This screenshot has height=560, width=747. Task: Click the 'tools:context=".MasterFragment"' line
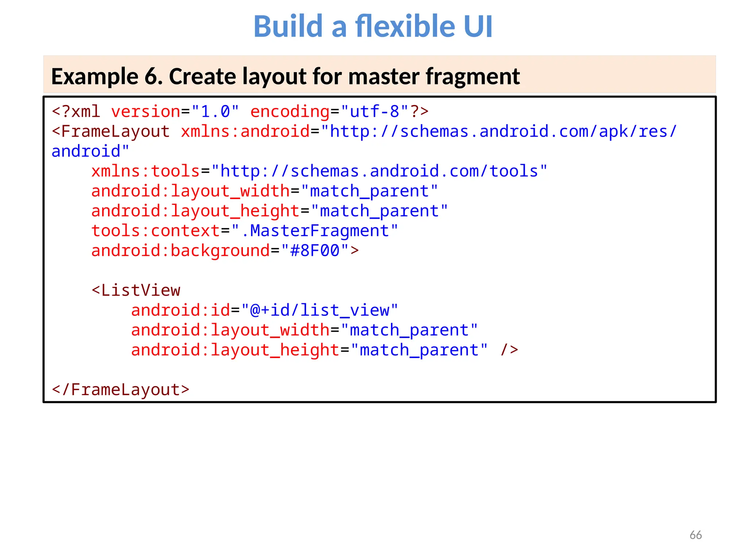pyautogui.click(x=244, y=231)
